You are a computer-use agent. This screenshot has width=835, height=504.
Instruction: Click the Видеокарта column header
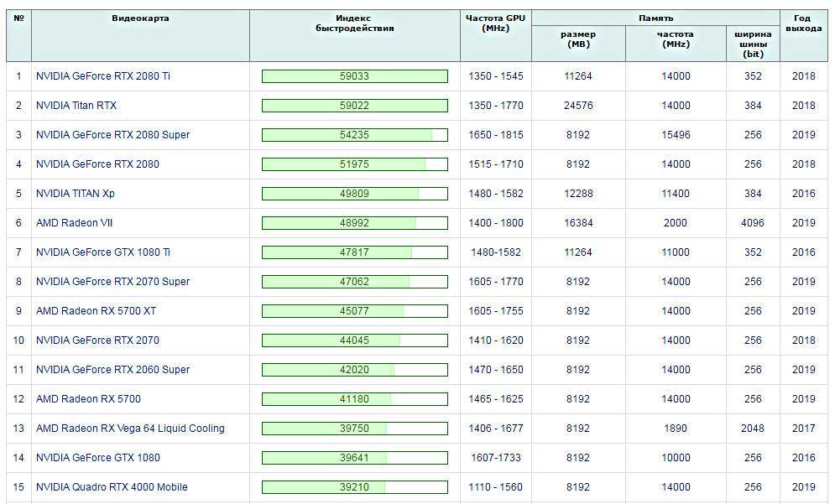(x=141, y=18)
